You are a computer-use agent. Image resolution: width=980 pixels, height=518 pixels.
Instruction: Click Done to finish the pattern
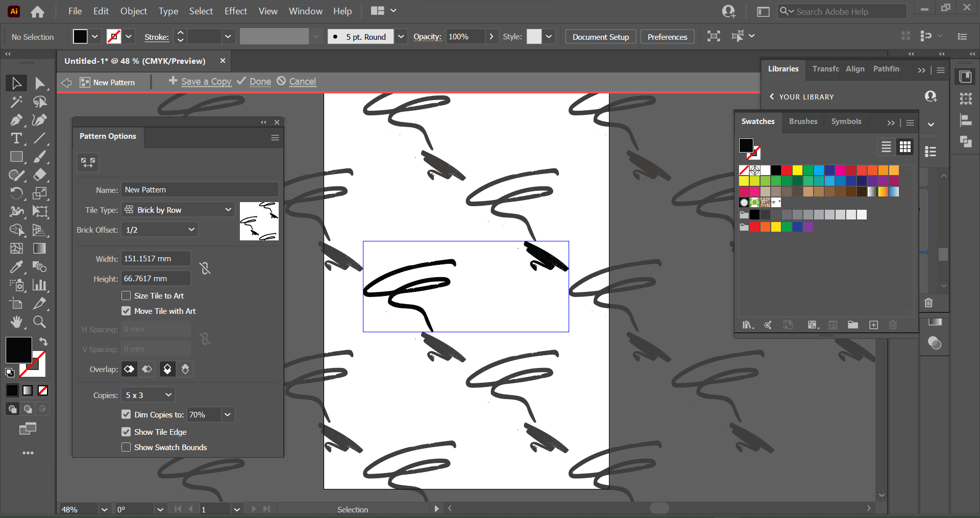260,82
